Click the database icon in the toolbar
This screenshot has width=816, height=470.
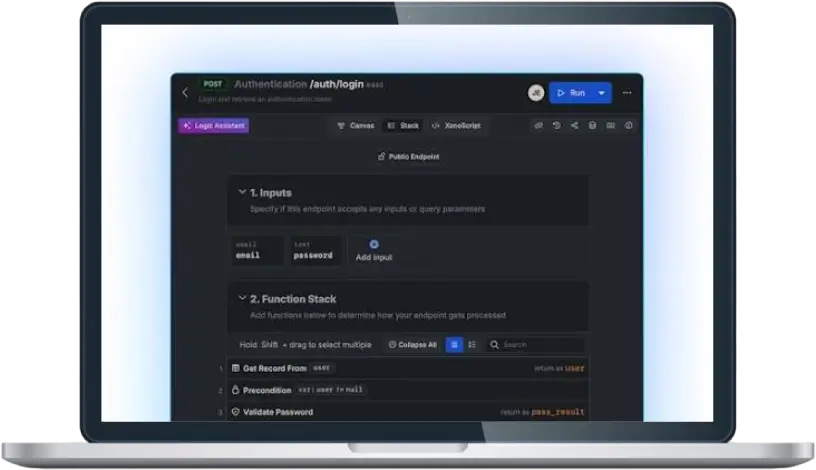(x=592, y=125)
